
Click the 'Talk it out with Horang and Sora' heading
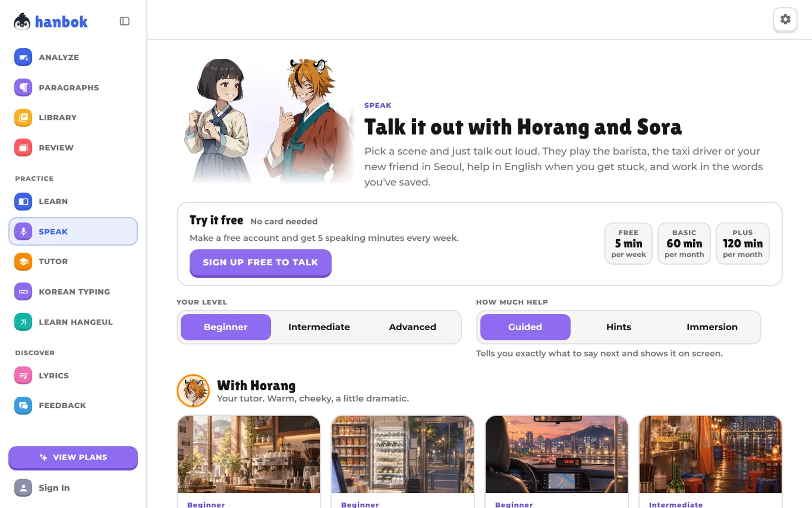click(523, 127)
